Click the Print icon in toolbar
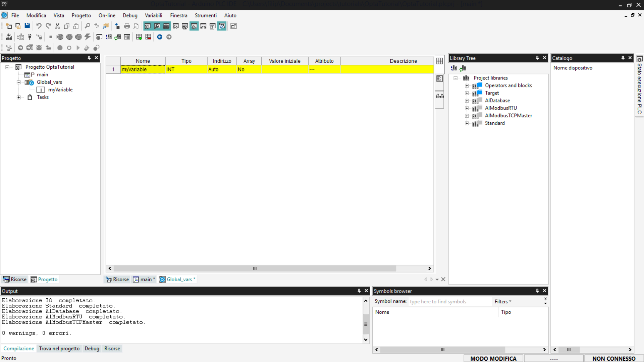Image resolution: width=644 pixels, height=362 pixels. point(127,26)
